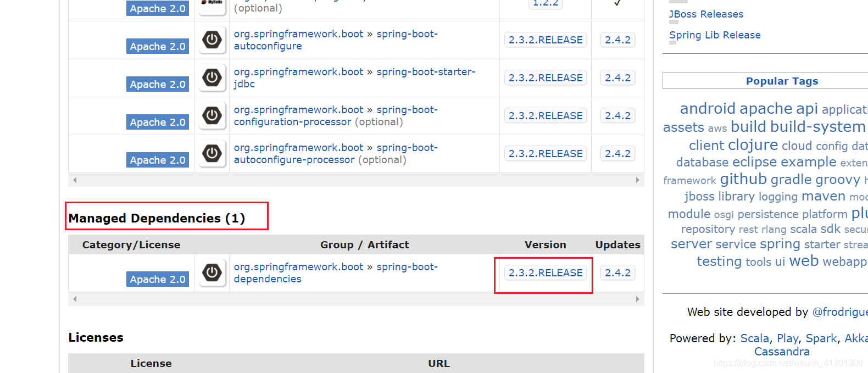Click Apache 2.0 badge in spring-boot-dependencies row

point(158,280)
